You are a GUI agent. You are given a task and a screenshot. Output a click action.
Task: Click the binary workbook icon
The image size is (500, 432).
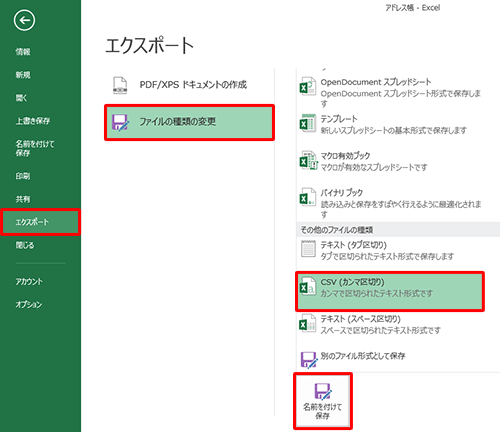point(308,197)
